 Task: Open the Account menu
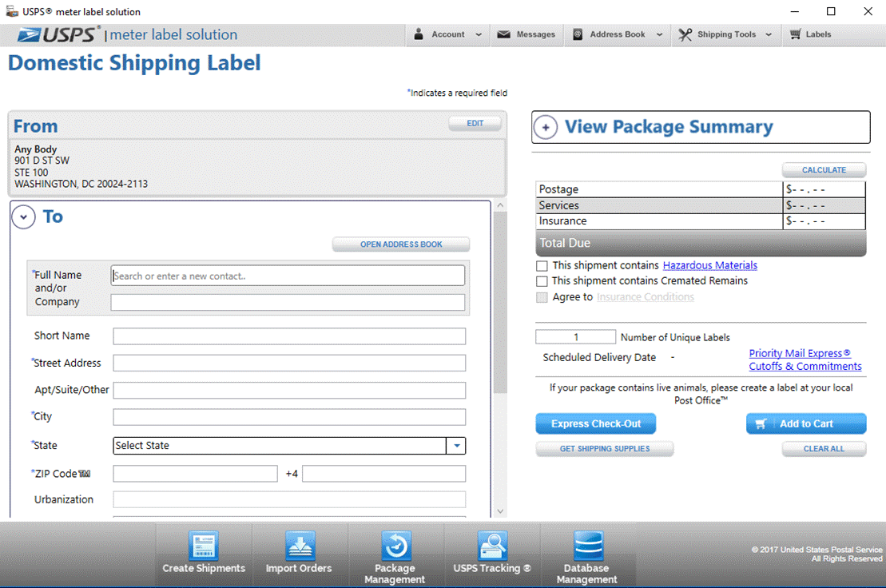coord(448,34)
